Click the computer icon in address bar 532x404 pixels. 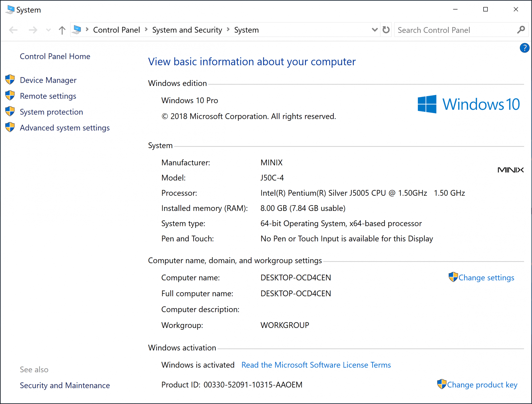click(77, 30)
